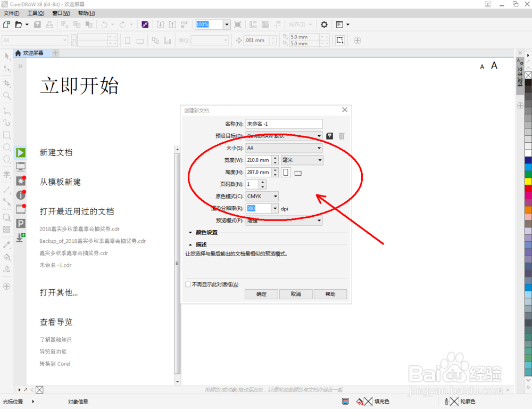Viewport: 532px width, 409px height.
Task: Click the New From Template link
Action: click(x=61, y=182)
